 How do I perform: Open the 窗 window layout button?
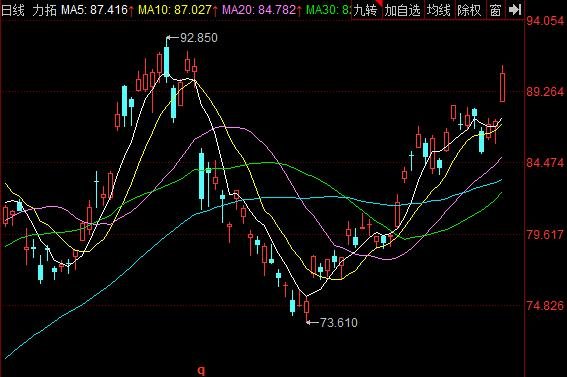[x=495, y=10]
